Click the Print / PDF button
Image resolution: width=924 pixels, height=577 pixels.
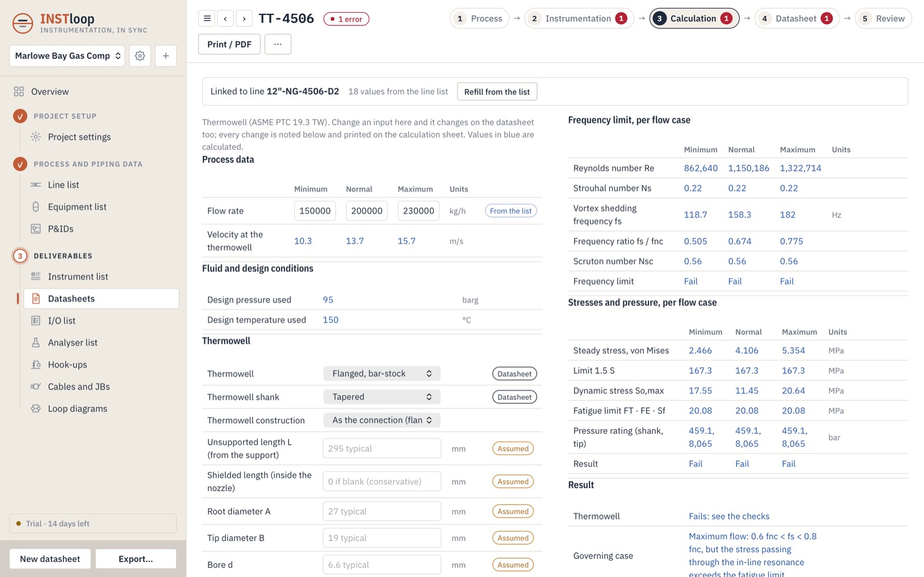(229, 44)
